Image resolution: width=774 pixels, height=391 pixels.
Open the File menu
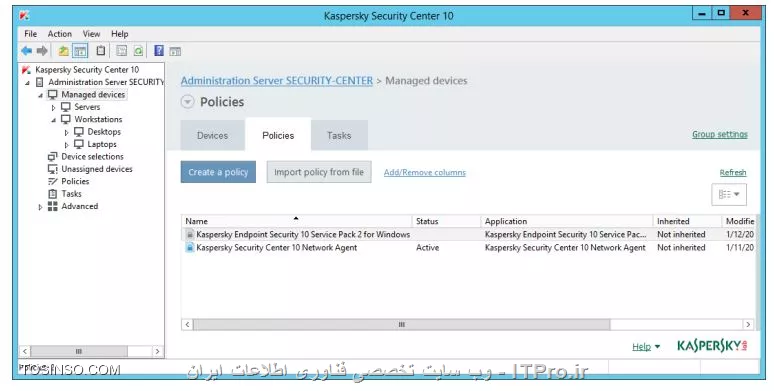(31, 34)
